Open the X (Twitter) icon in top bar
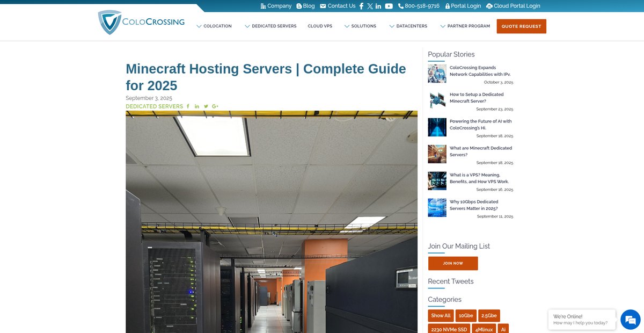The height and width of the screenshot is (333, 644). click(x=370, y=6)
